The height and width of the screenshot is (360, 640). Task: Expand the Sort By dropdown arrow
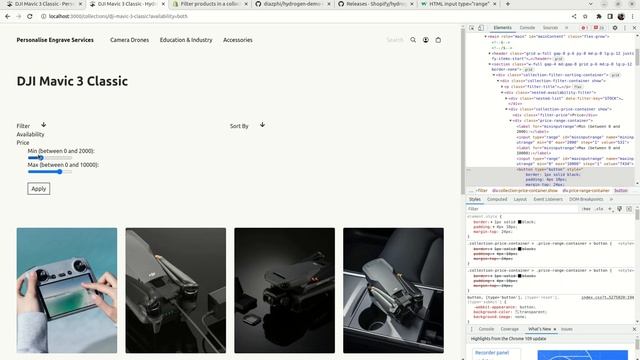point(262,124)
